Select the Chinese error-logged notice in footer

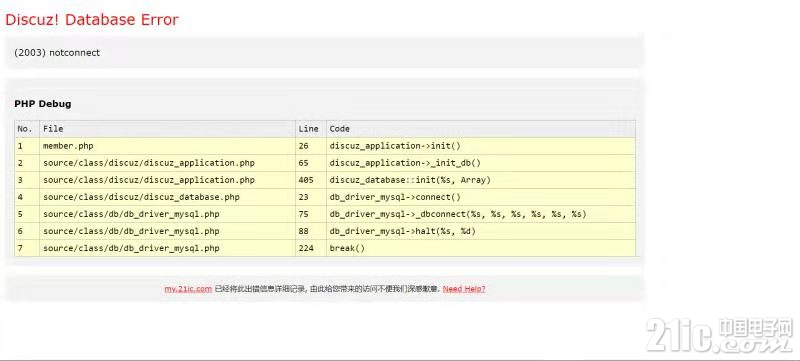click(x=327, y=289)
